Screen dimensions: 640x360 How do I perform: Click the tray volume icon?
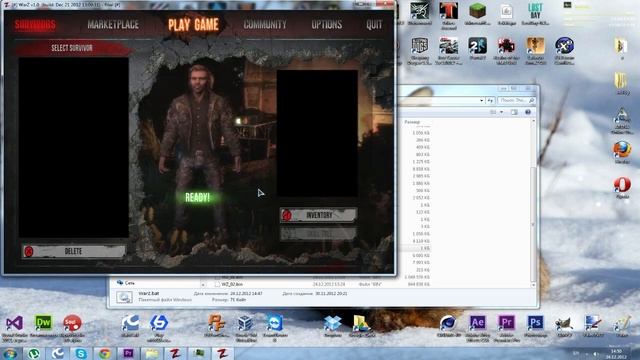pyautogui.click(x=596, y=353)
